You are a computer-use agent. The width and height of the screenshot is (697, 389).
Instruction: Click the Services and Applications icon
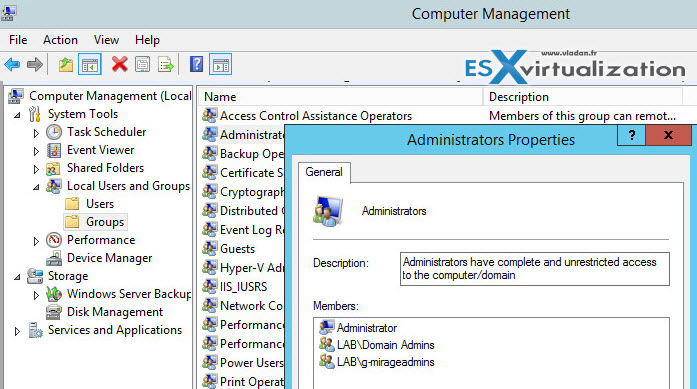(x=35, y=330)
